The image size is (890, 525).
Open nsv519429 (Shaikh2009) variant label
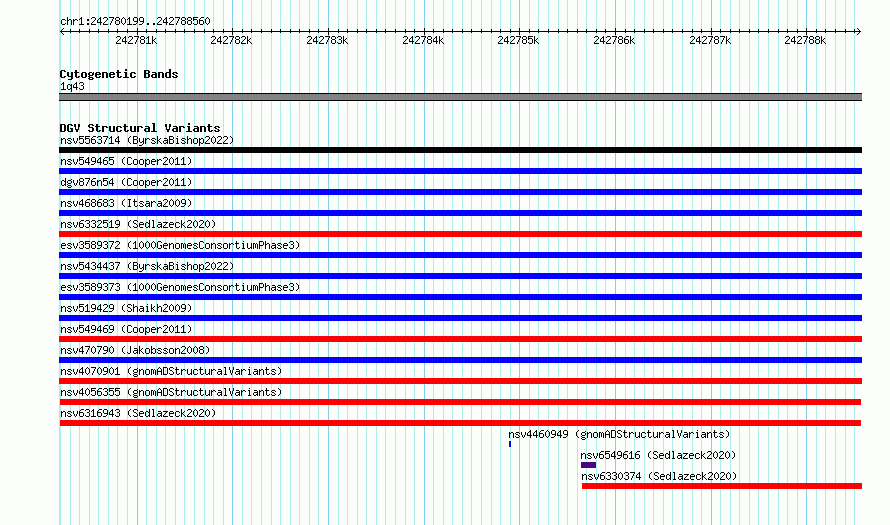click(x=126, y=308)
